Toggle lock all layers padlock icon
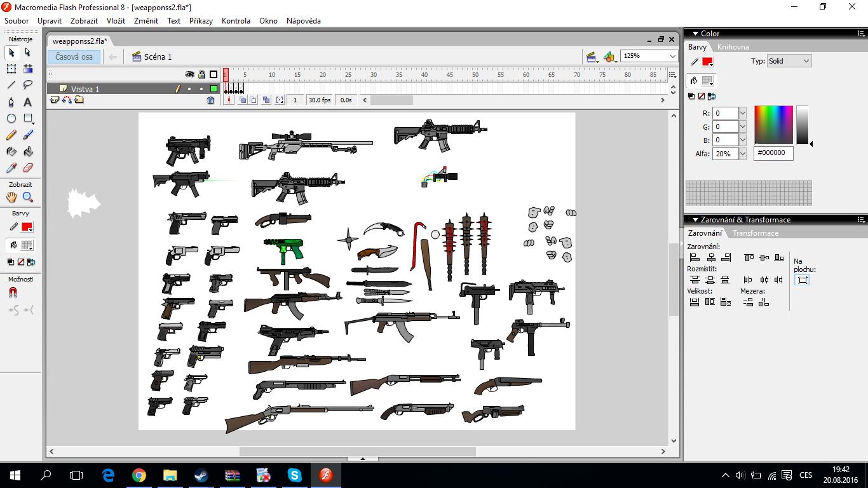Image resolution: width=868 pixels, height=488 pixels. pyautogui.click(x=201, y=74)
